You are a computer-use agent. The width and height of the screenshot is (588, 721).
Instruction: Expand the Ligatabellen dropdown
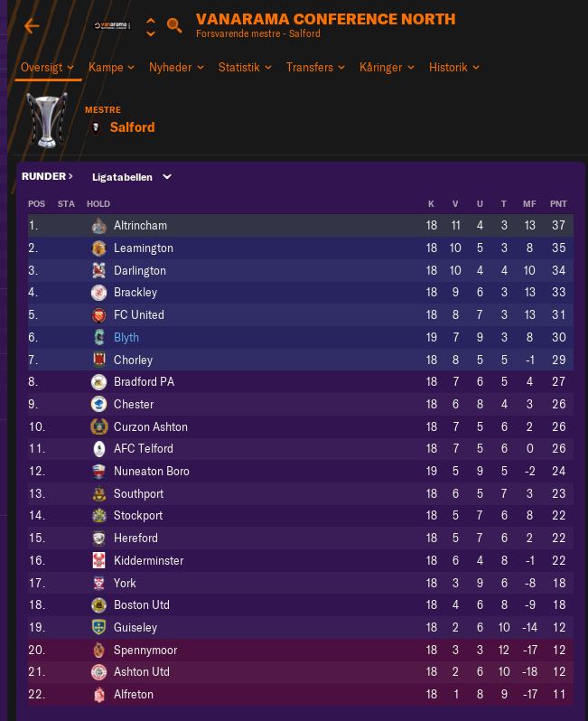tap(132, 177)
